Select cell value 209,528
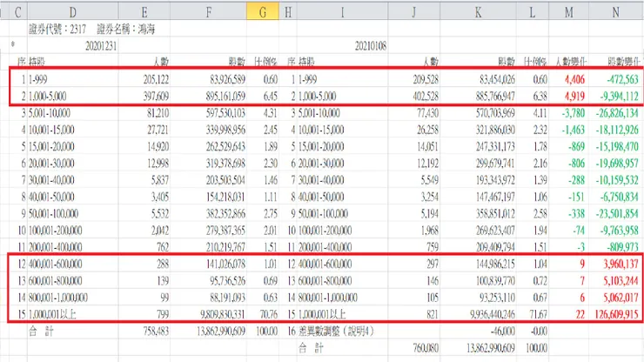The width and height of the screenshot is (644, 362). click(x=426, y=79)
